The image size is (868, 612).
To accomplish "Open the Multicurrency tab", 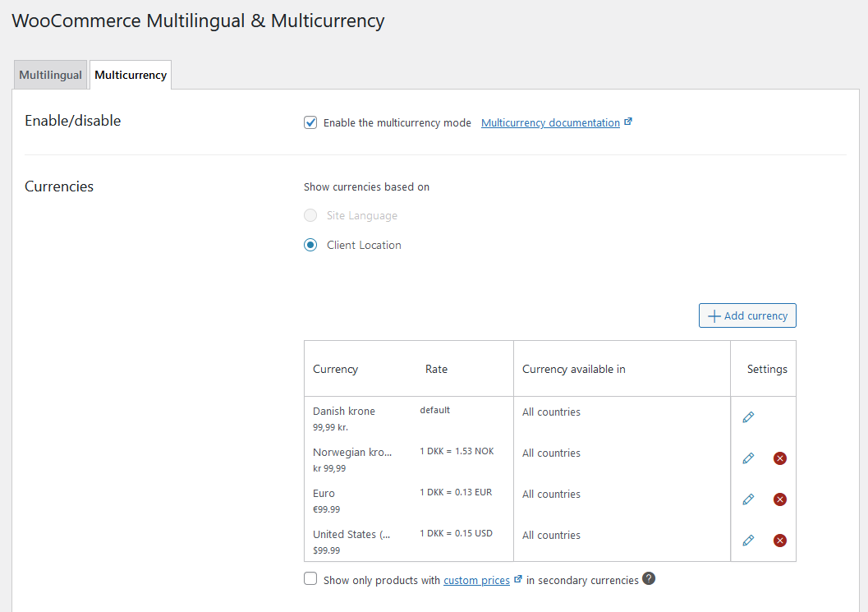I will coord(131,75).
